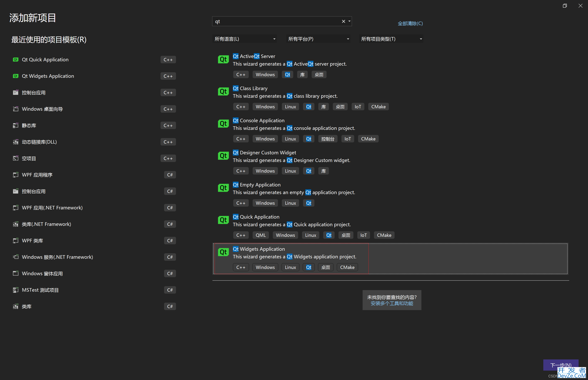The image size is (588, 380).
Task: Click icon of bottom 类库 C# template
Action: [15, 306]
